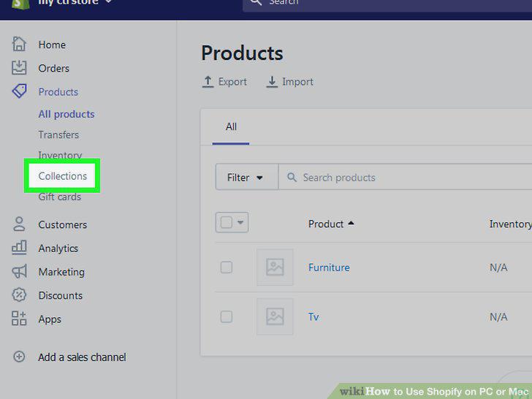Click the plus circle icon for sales channel

point(19,357)
